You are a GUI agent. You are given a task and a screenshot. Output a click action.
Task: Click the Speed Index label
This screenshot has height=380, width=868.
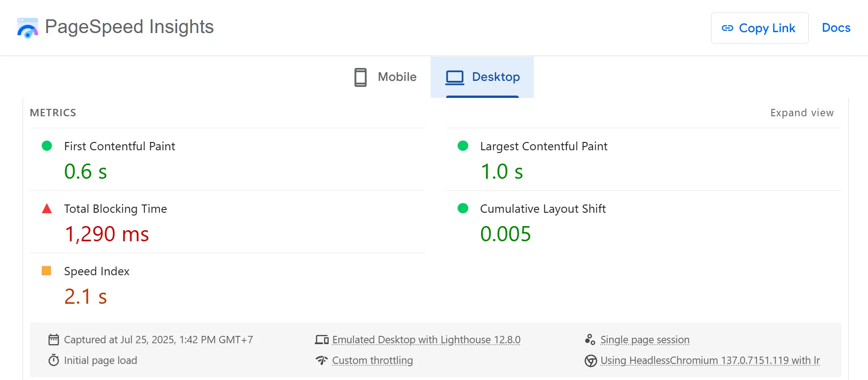coord(97,271)
